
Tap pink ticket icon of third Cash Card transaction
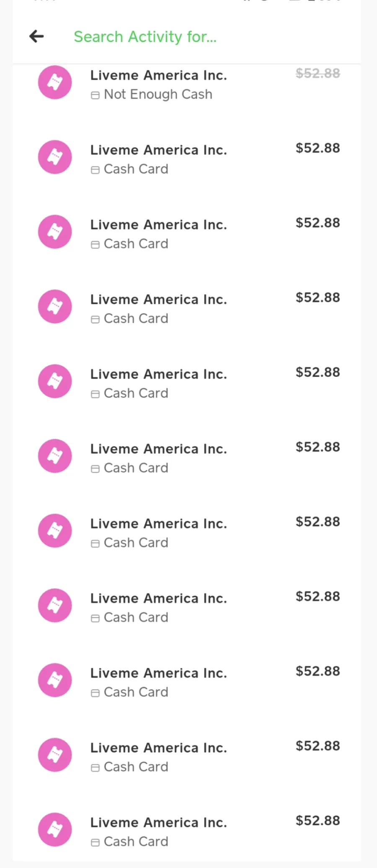click(x=55, y=307)
